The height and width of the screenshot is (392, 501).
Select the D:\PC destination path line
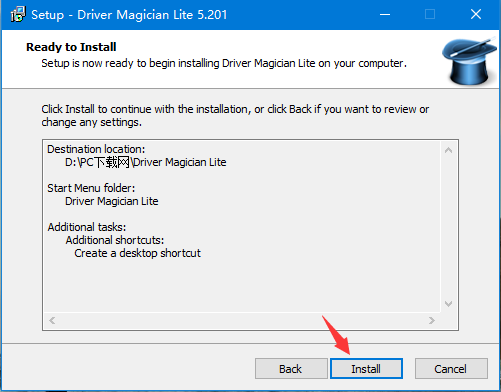[146, 162]
